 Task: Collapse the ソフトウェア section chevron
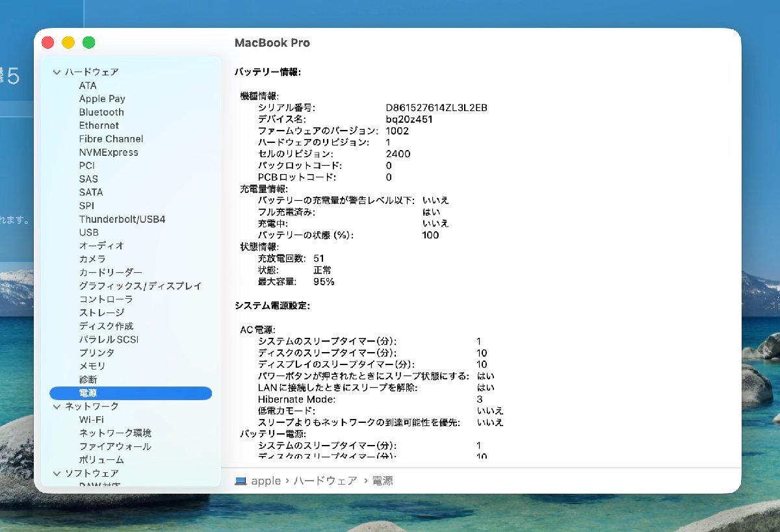[57, 474]
